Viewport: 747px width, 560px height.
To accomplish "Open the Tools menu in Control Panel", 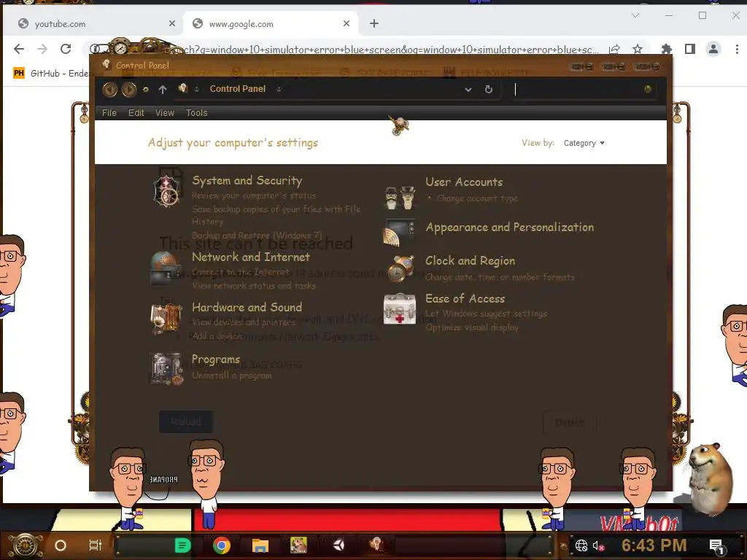I will [x=196, y=113].
